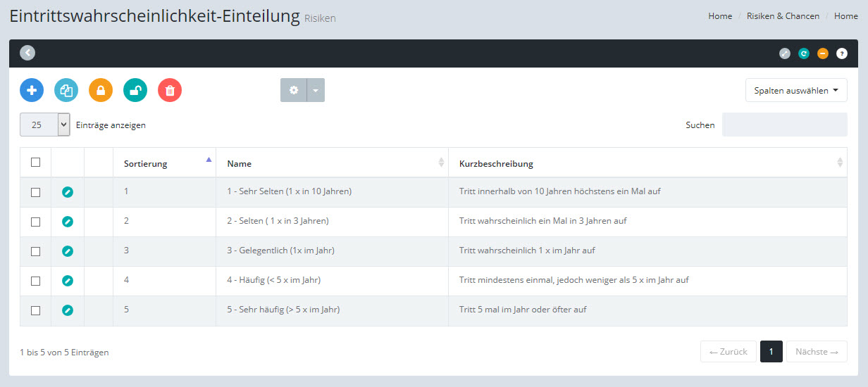Click the orange lock icon
Viewport: 868px width, 387px height.
click(x=101, y=90)
